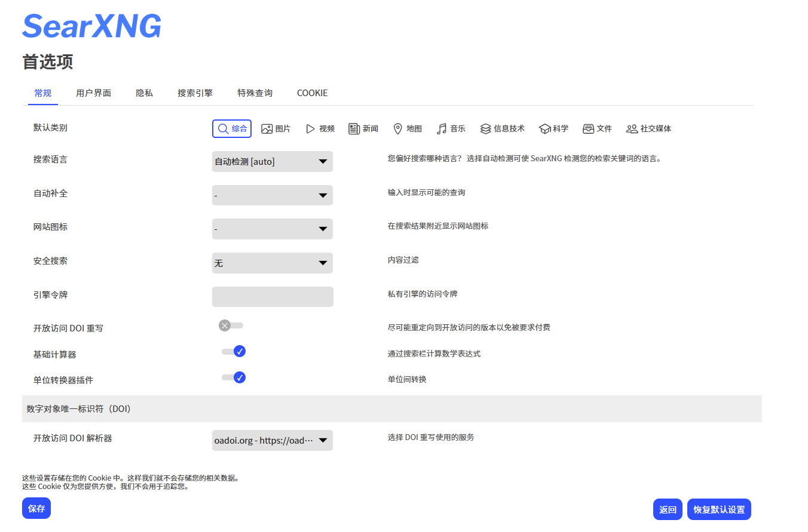Click the 保存 (Save) button

[x=36, y=508]
